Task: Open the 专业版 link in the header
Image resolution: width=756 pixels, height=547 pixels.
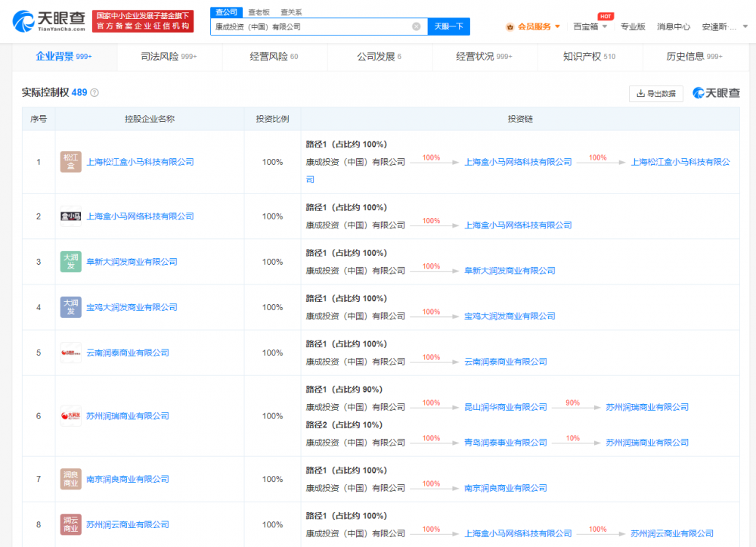Action: [x=633, y=26]
